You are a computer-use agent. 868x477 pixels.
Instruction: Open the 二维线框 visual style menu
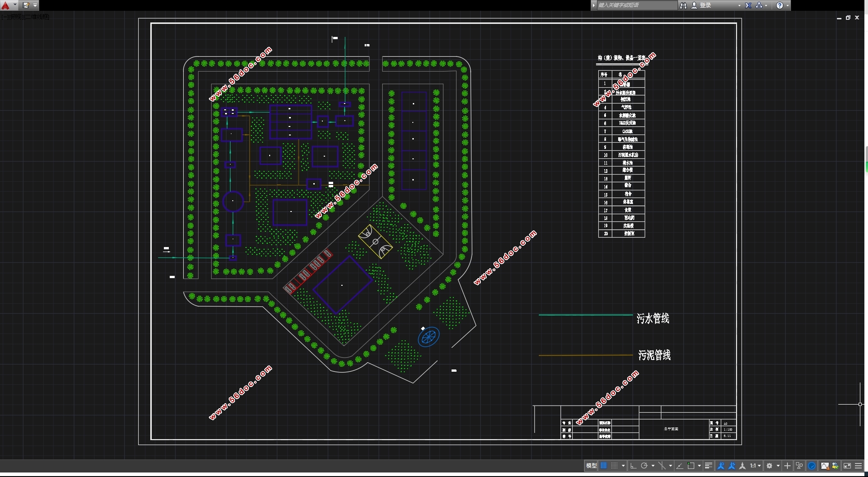pos(36,17)
